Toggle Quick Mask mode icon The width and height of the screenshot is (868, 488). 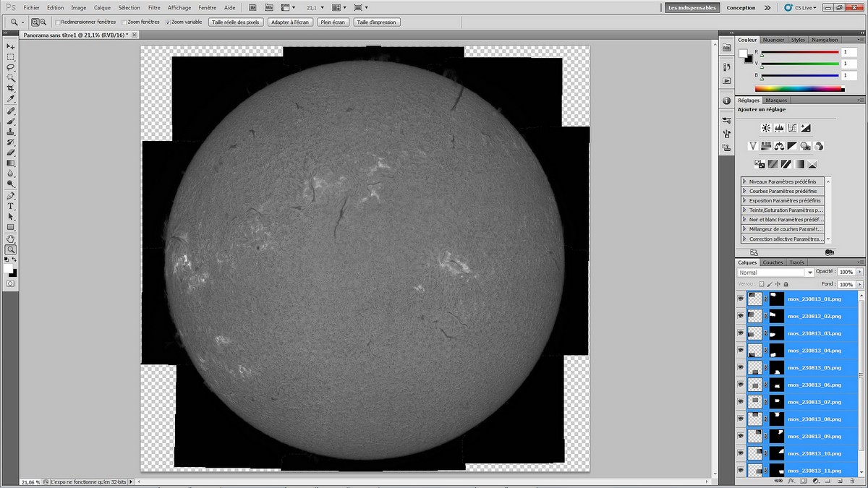[x=11, y=283]
